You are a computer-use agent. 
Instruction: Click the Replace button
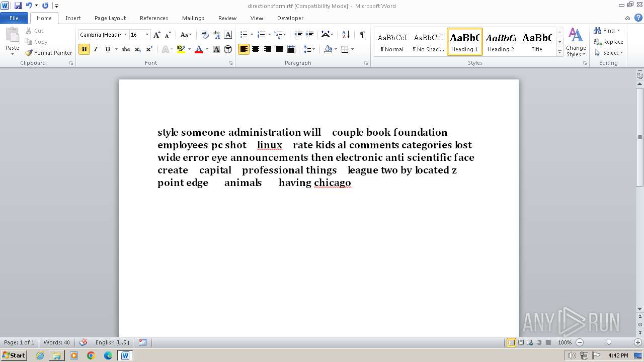(609, 42)
